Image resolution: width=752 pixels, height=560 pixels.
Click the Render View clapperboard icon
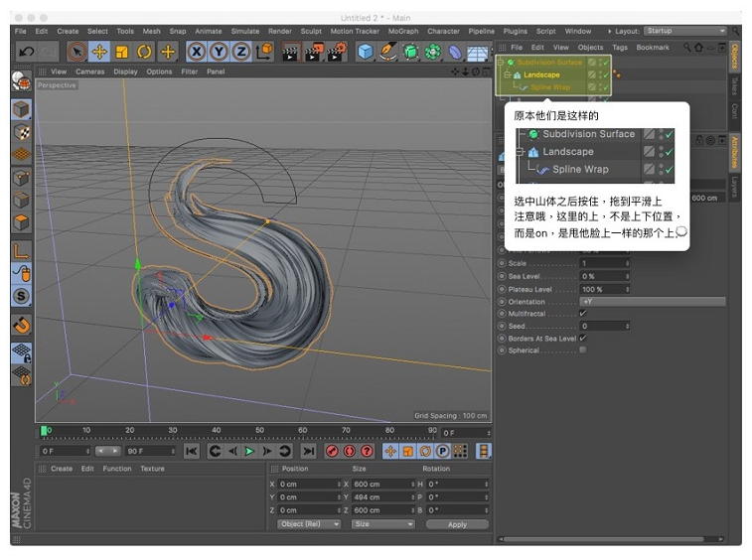(x=289, y=52)
